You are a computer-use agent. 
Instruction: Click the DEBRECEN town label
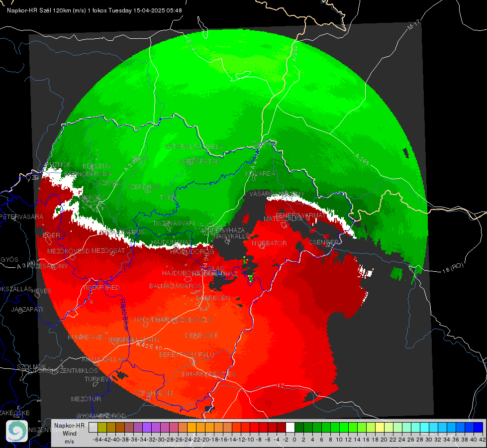[213, 298]
